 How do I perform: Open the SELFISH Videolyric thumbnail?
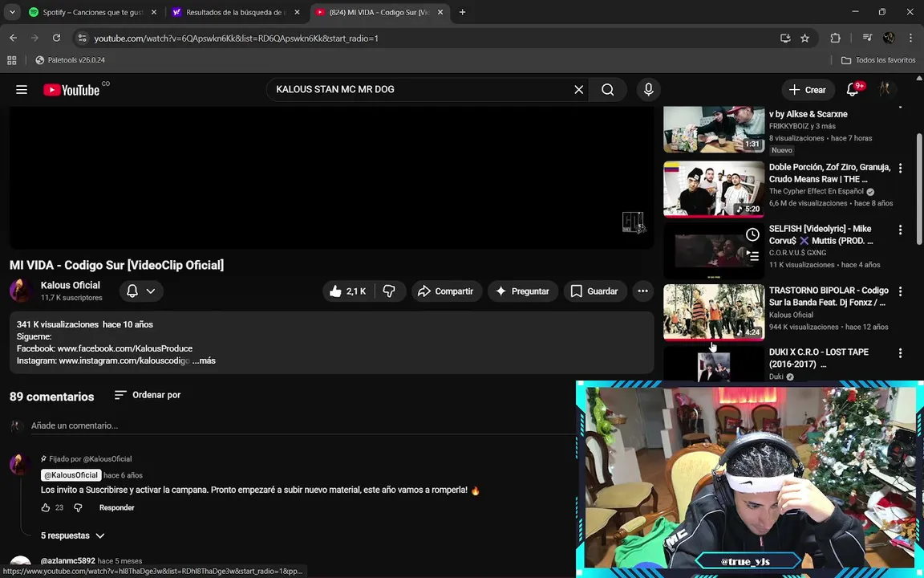714,250
